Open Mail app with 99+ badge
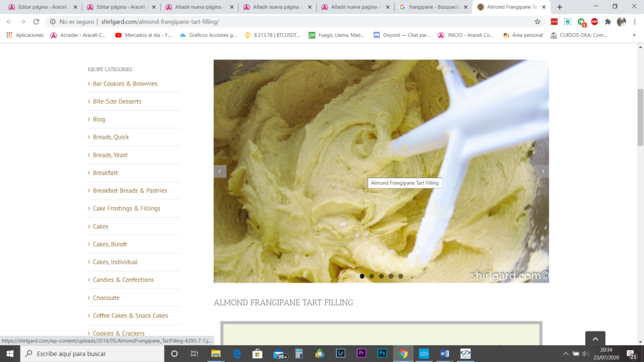The height and width of the screenshot is (362, 644). pyautogui.click(x=279, y=354)
